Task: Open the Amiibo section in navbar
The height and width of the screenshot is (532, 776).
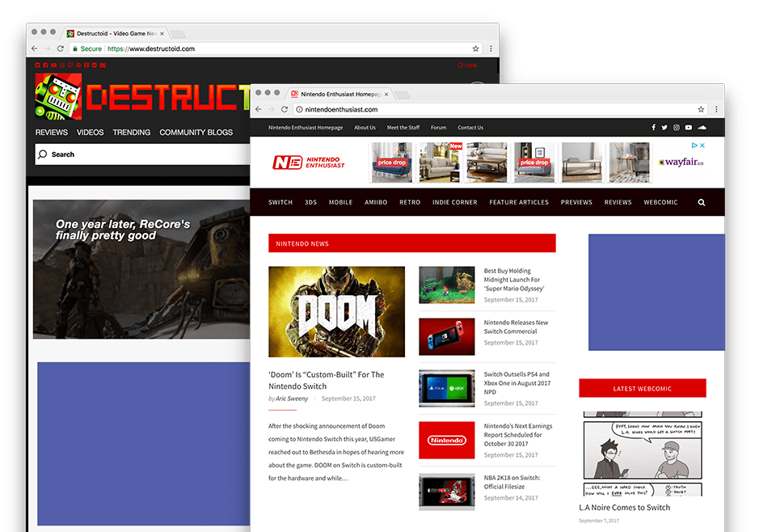Action: coord(376,202)
